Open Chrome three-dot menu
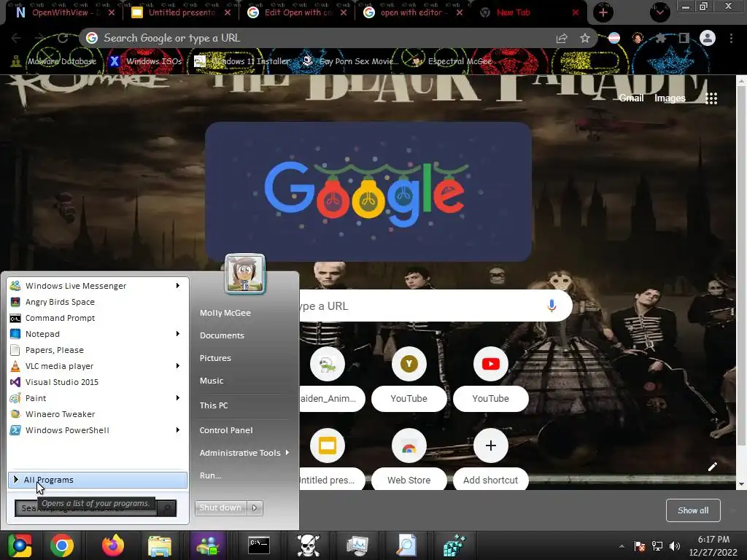Viewport: 747px width, 560px height. (731, 38)
